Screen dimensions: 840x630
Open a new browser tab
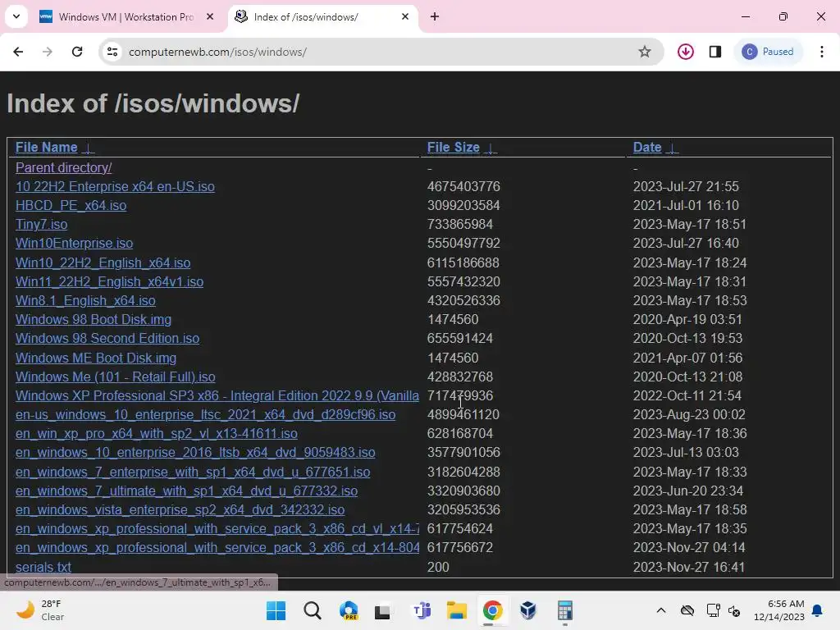click(x=435, y=16)
